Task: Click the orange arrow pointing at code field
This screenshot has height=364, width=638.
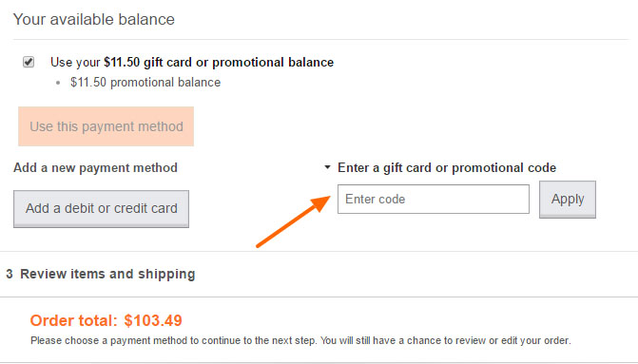Action: [293, 220]
